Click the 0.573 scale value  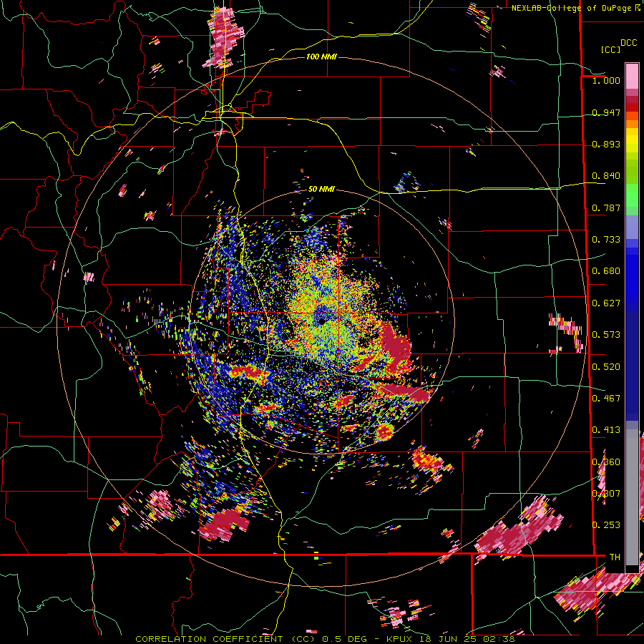point(606,335)
